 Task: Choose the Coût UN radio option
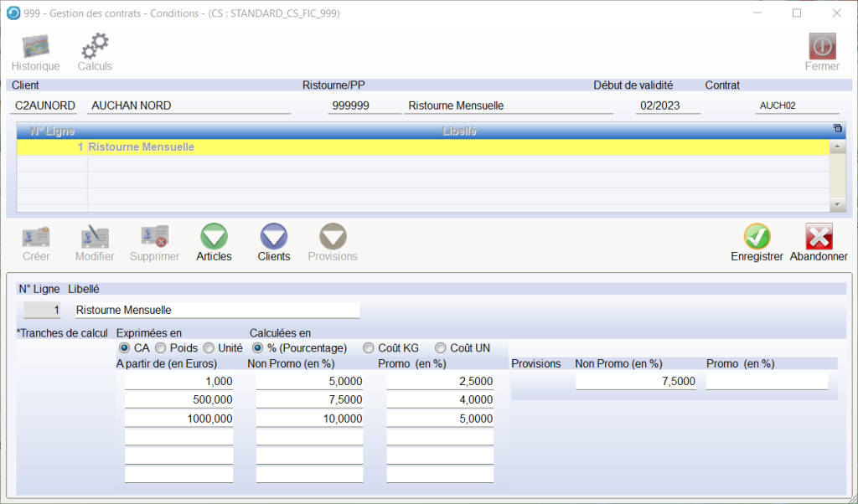440,347
